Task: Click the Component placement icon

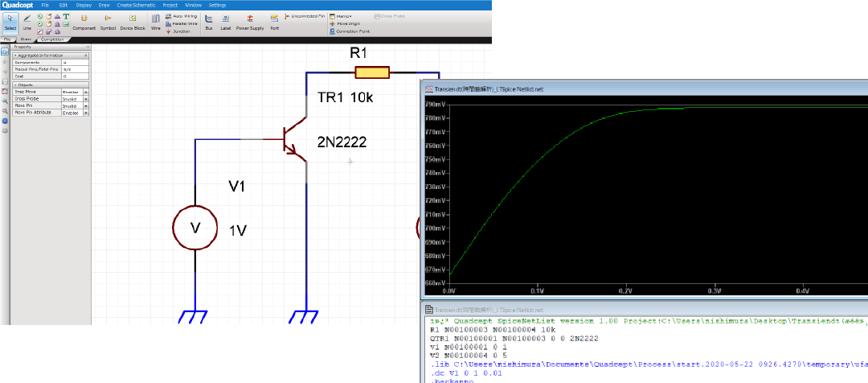Action: pos(84,21)
